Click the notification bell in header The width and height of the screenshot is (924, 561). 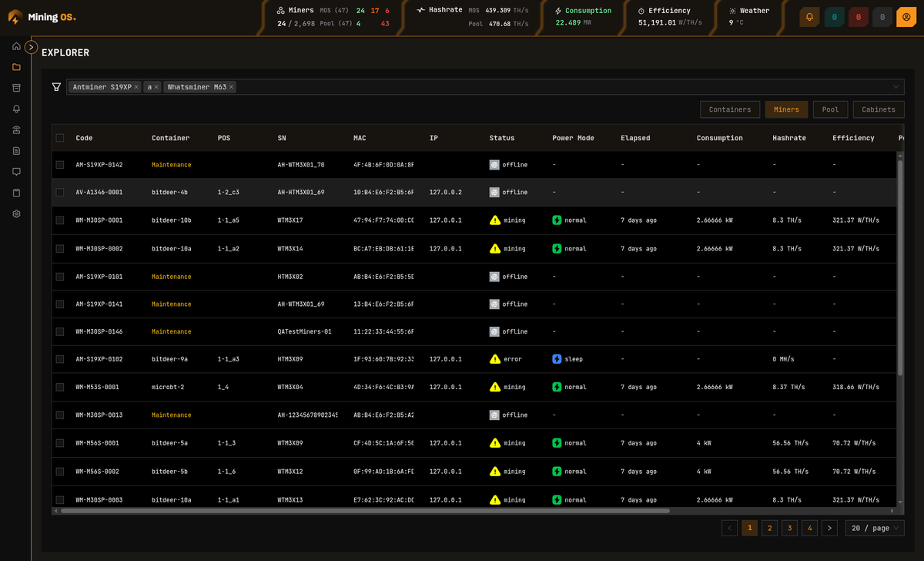(x=809, y=17)
